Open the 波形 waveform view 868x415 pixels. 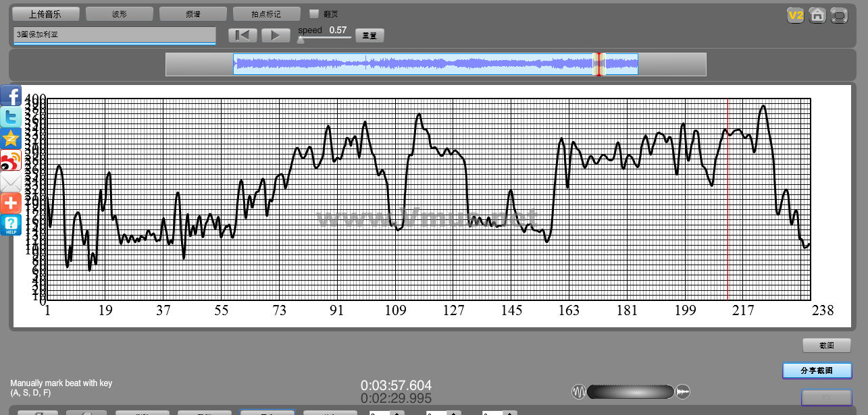click(x=120, y=13)
